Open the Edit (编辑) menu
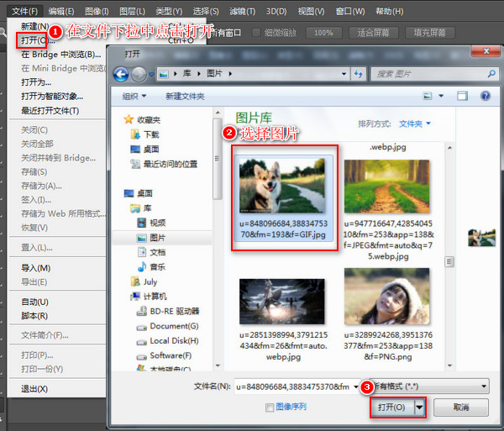 click(61, 12)
